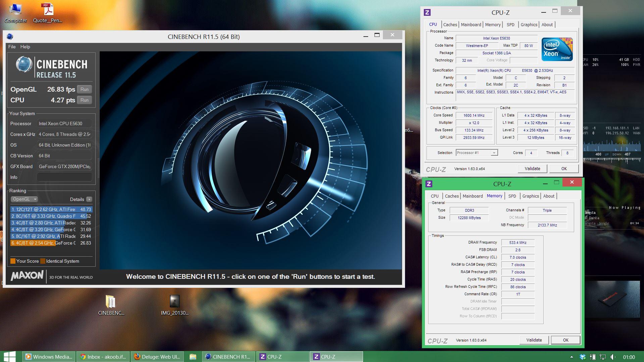Click the Dropbox tray icon
The width and height of the screenshot is (644, 362).
click(x=583, y=357)
